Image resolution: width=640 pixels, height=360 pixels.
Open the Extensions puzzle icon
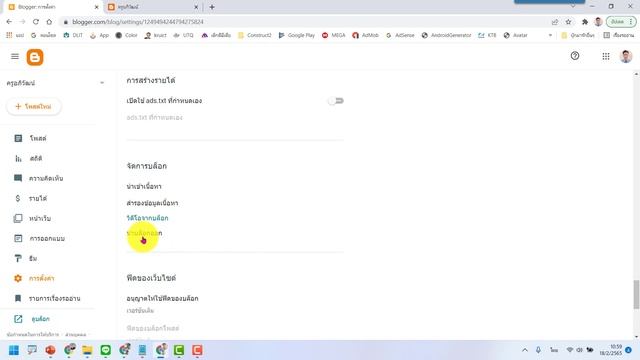point(585,22)
